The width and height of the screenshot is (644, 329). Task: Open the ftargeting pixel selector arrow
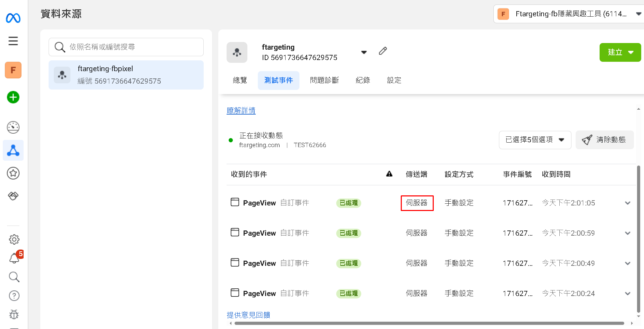click(364, 52)
